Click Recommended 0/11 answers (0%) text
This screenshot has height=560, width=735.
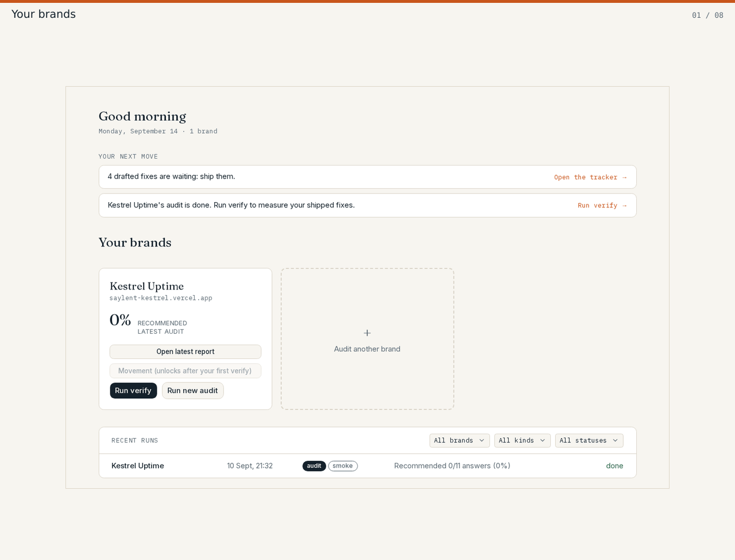tap(452, 466)
